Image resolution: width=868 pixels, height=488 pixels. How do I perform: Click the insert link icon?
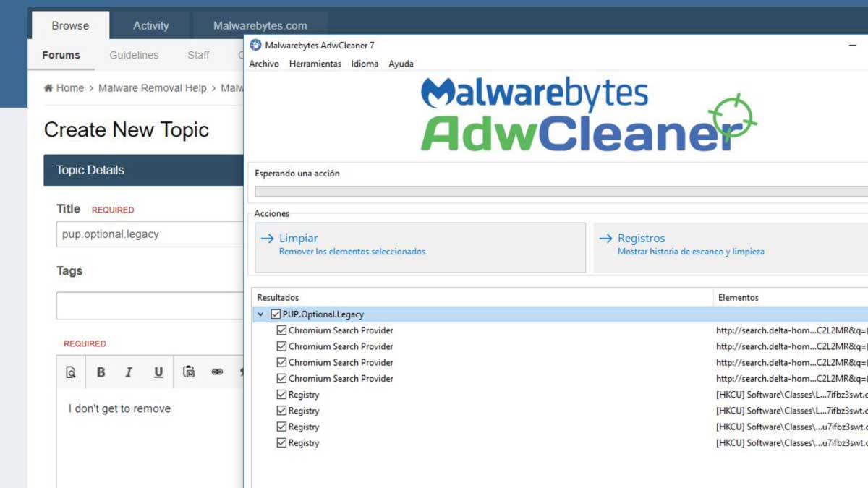point(217,372)
